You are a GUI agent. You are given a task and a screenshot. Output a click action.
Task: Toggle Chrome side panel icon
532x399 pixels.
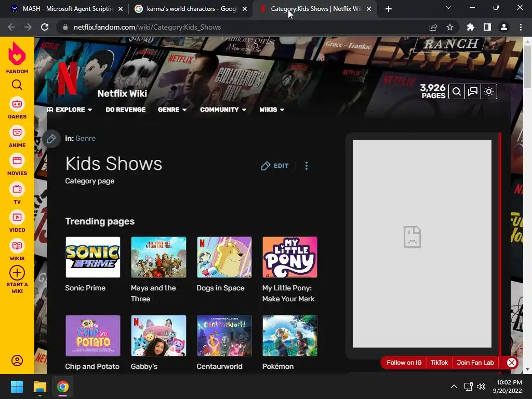click(x=487, y=27)
